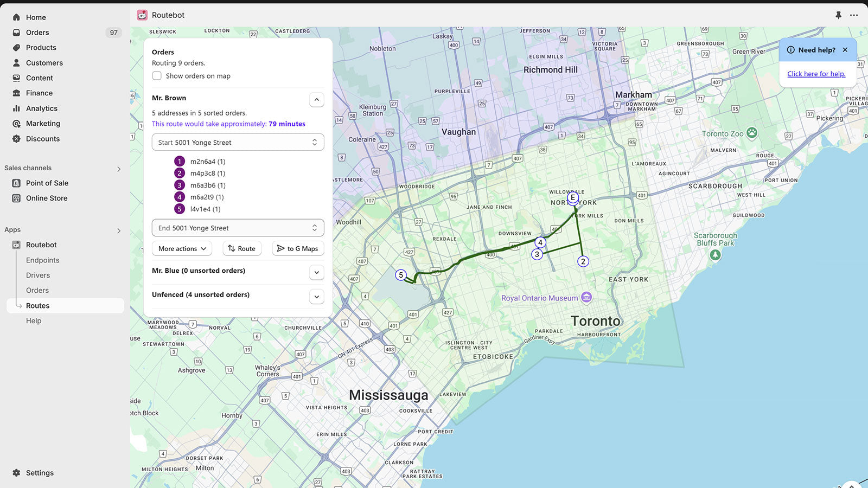This screenshot has width=868, height=488.
Task: Open Orders under Routebot
Action: click(x=37, y=291)
